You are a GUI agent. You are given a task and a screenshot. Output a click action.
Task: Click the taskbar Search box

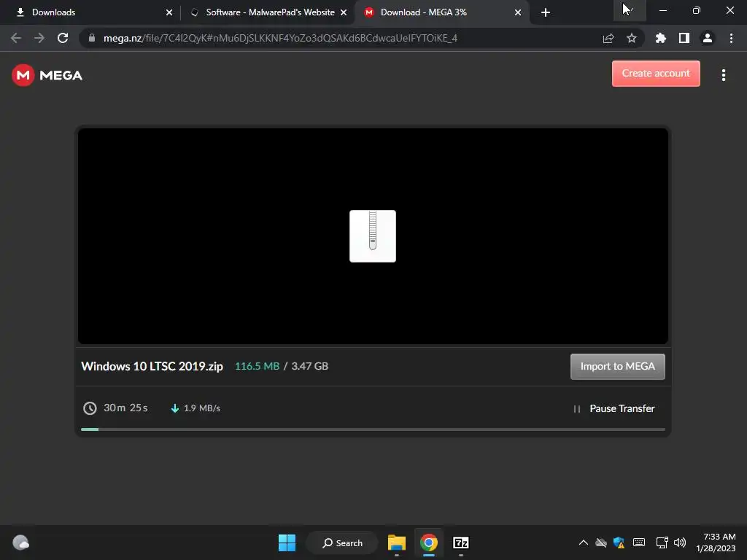click(x=343, y=542)
